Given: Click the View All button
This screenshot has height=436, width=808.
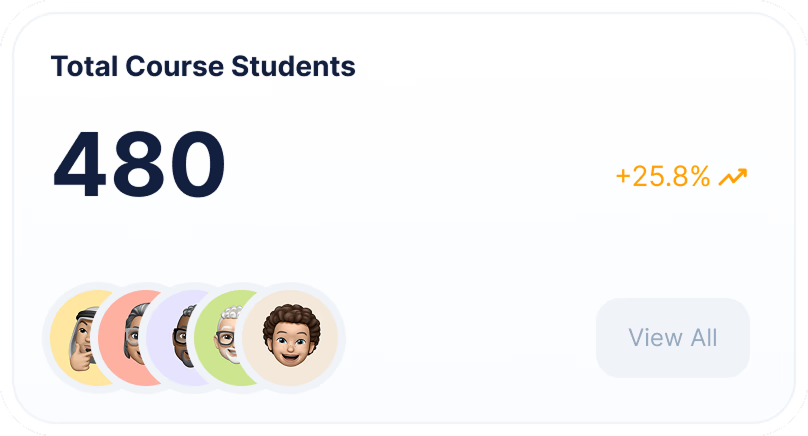Looking at the screenshot, I should [672, 338].
